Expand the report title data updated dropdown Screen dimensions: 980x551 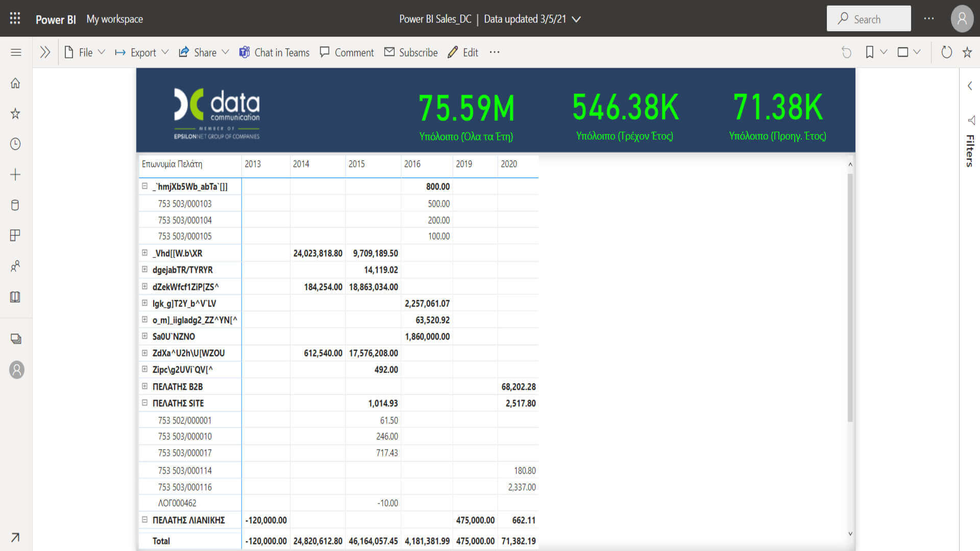click(576, 19)
